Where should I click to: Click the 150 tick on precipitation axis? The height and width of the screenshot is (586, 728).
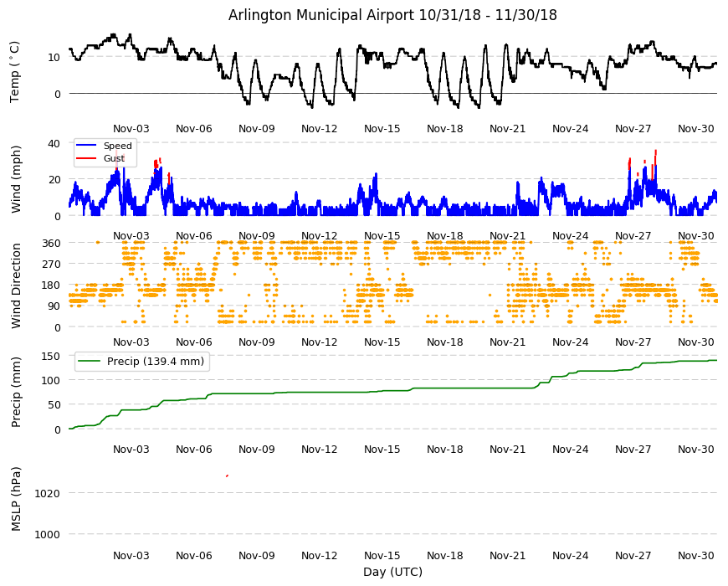[x=50, y=356]
